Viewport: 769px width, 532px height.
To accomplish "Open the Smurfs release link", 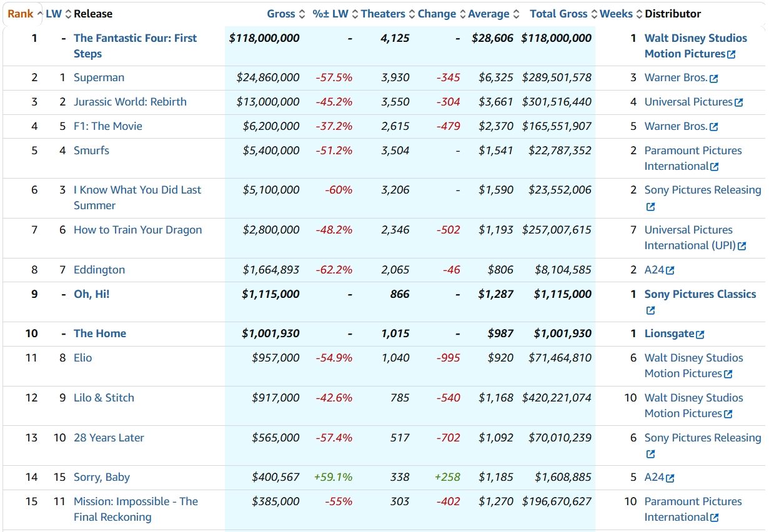I will pyautogui.click(x=91, y=150).
